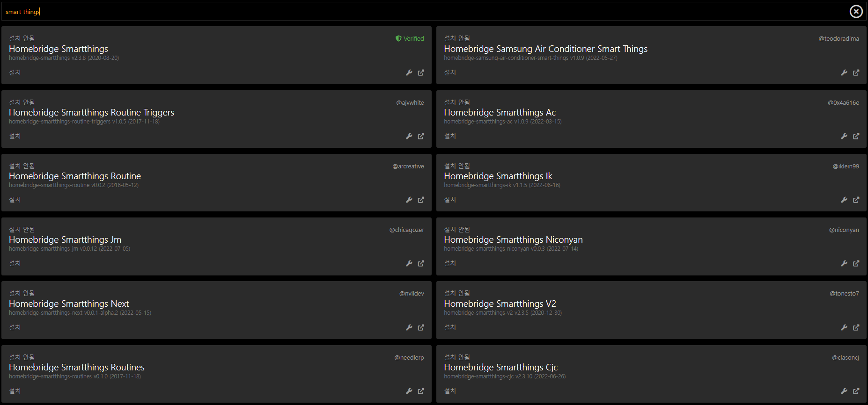Open author link @teodoradima
868x405 pixels.
[839, 38]
